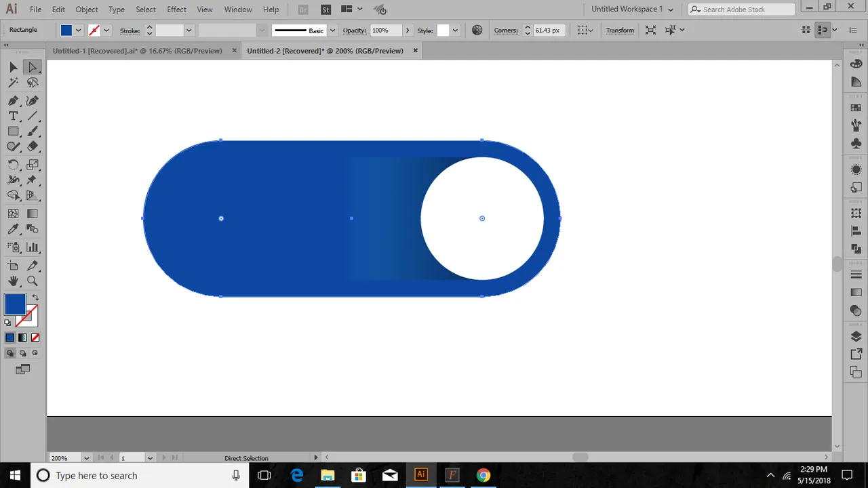Click the Opacity label link
Viewport: 868px width, 488px height.
tap(354, 30)
